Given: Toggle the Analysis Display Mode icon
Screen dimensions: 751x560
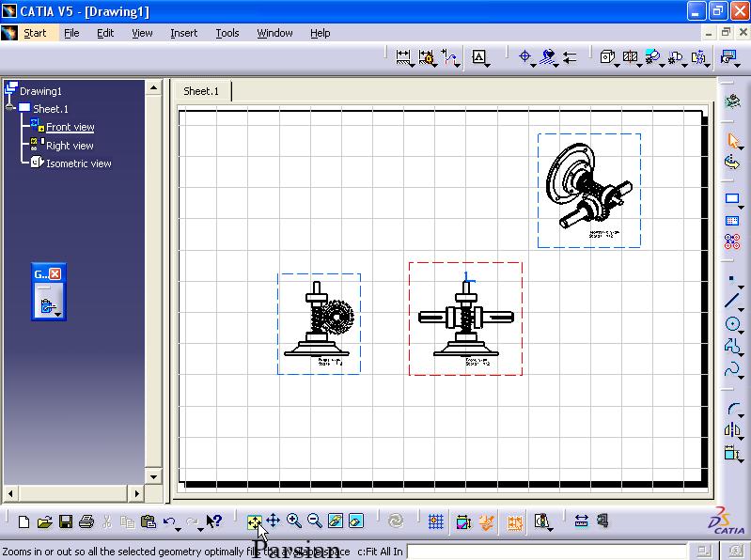Looking at the screenshot, I should [x=540, y=521].
